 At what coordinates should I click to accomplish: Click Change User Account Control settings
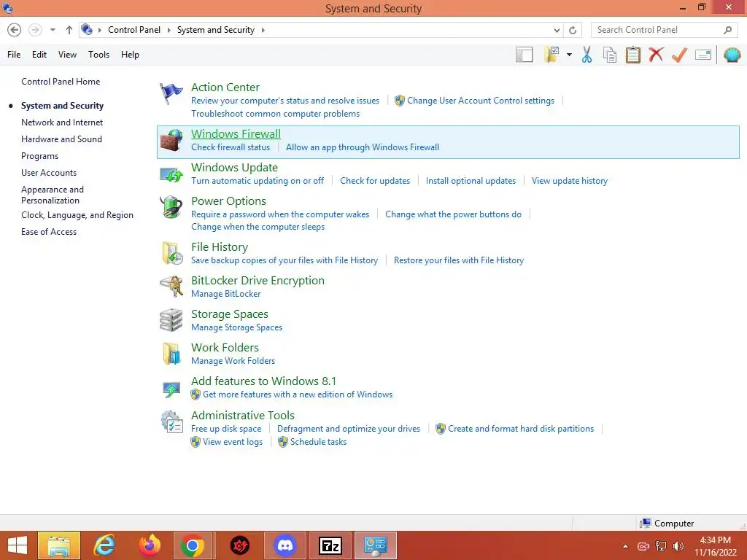(x=481, y=101)
